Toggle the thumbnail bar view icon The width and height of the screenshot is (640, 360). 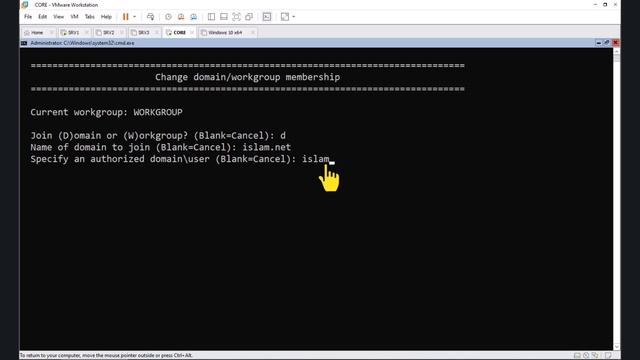pyautogui.click(x=224, y=17)
